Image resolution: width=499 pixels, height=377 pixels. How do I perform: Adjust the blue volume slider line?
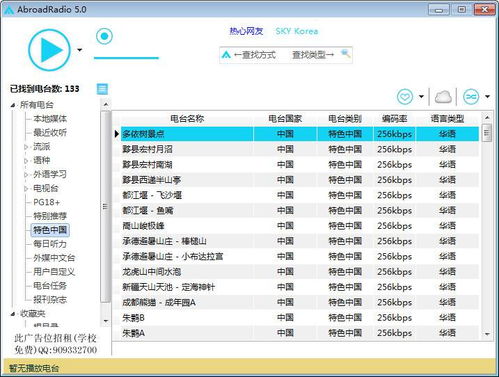tap(126, 58)
